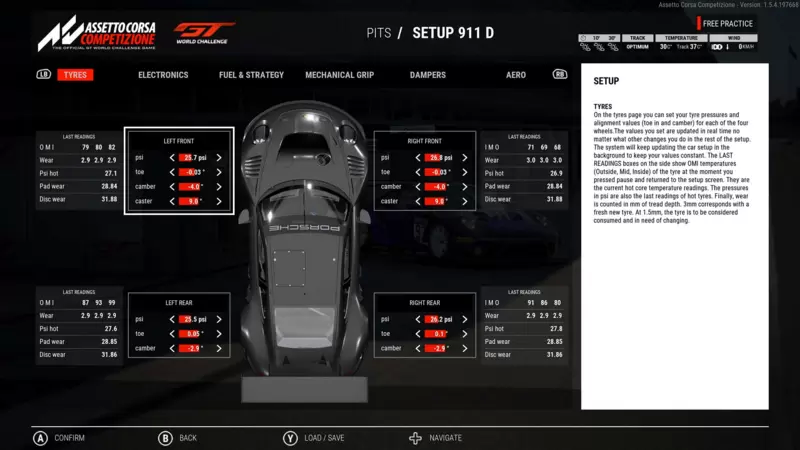This screenshot has width=800, height=450.
Task: Click the Assetto Corsa Competizione logo
Action: (x=97, y=33)
